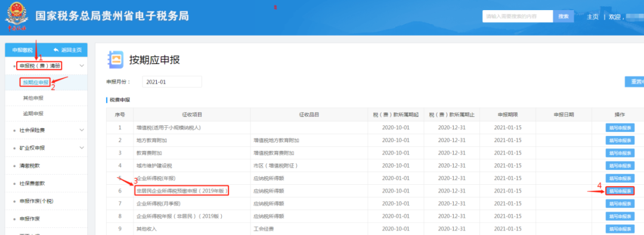Click the 税(费)款所属期起 column header

pyautogui.click(x=396, y=115)
